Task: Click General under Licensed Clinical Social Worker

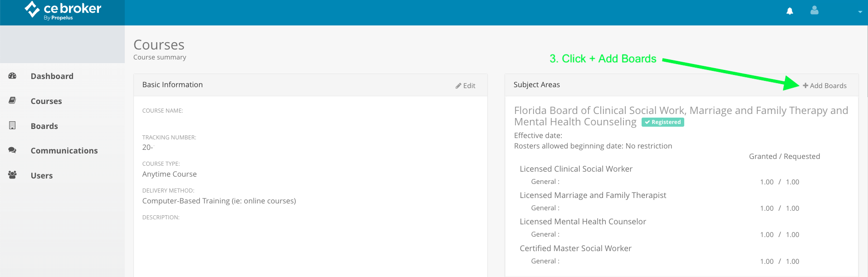Action: 545,182
